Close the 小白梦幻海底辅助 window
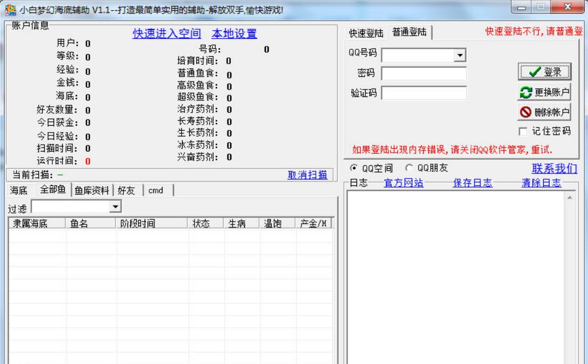The height and width of the screenshot is (364, 588). pyautogui.click(x=567, y=7)
